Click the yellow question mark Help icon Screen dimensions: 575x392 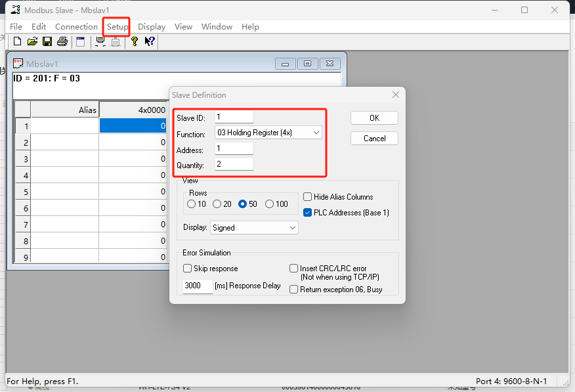coord(135,41)
